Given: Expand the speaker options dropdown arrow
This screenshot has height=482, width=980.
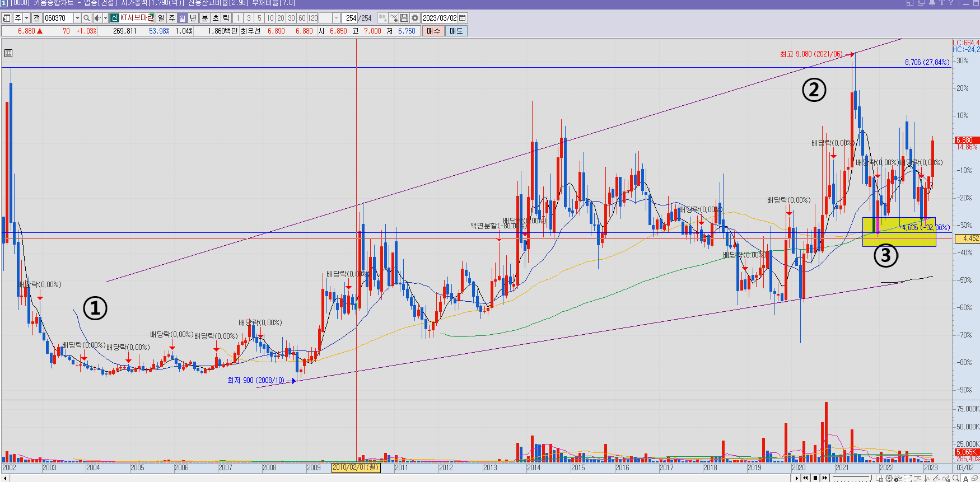Looking at the screenshot, I should coord(105,18).
